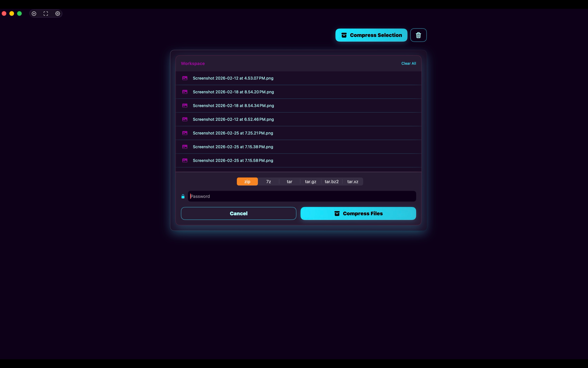Click the Compress Selection button
The width and height of the screenshot is (588, 368).
point(371,35)
